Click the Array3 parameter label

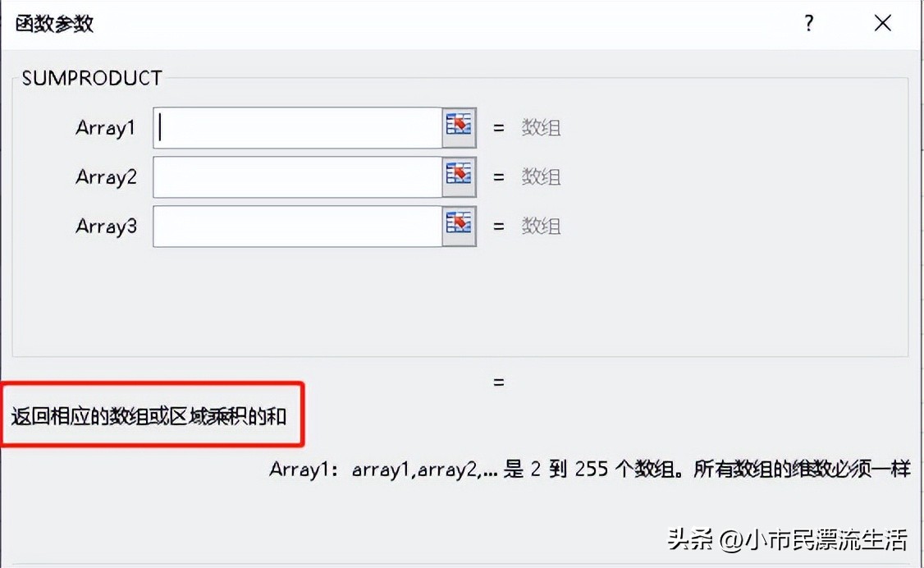pos(106,227)
